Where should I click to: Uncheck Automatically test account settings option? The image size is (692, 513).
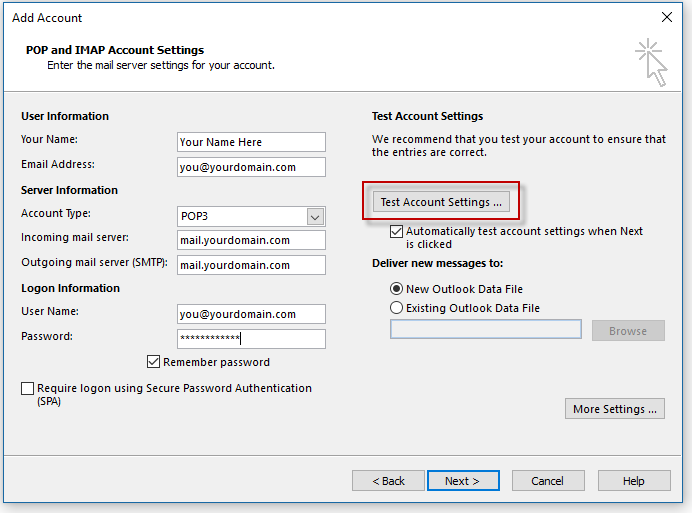(x=397, y=231)
